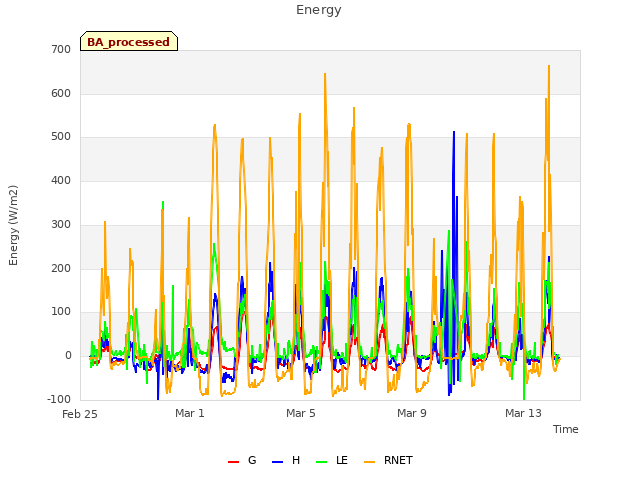Click the 100 y-axis tick label
The width and height of the screenshot is (640, 480).
tap(61, 312)
